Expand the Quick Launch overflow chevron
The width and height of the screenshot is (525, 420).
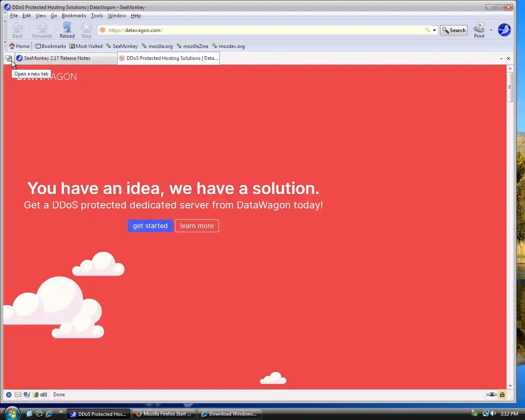pyautogui.click(x=61, y=412)
